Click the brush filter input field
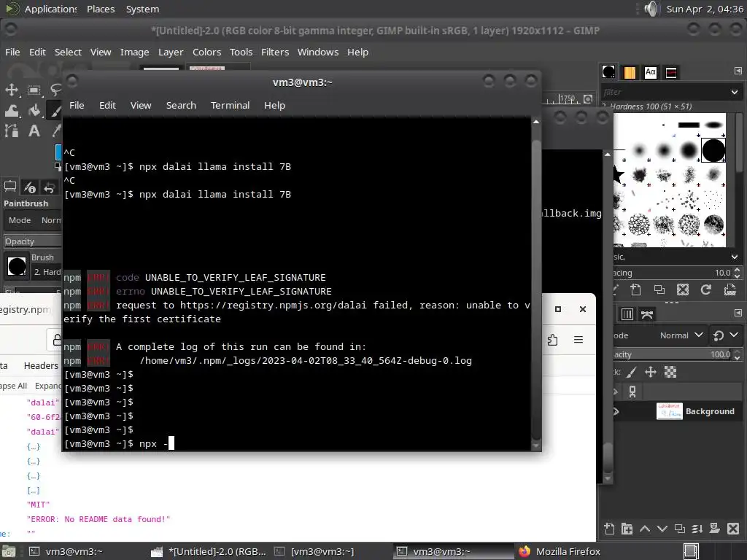747x560 pixels. pyautogui.click(x=665, y=92)
